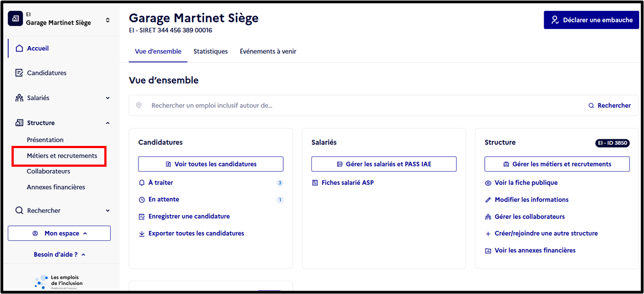Click the plus icon beside Créer/rejoindre
The width and height of the screenshot is (644, 294).
[488, 234]
